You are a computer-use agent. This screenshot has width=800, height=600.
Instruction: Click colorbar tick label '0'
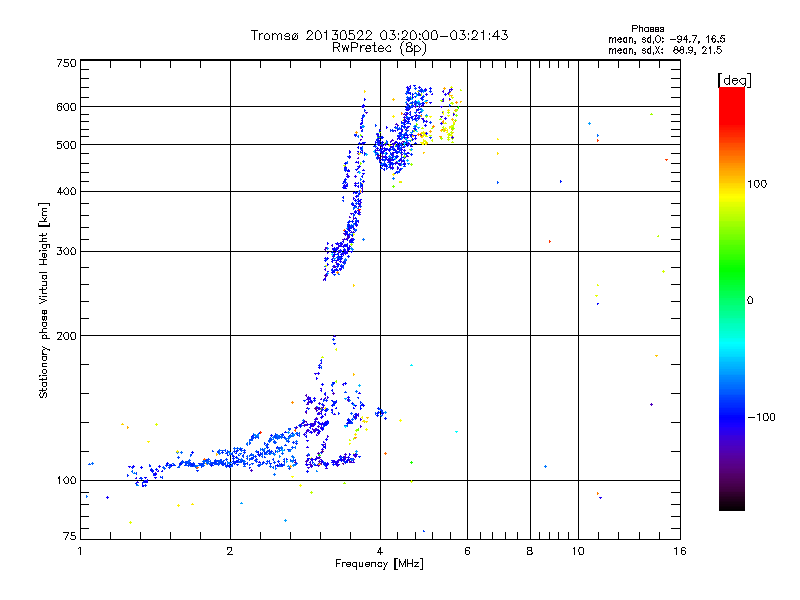pos(750,301)
